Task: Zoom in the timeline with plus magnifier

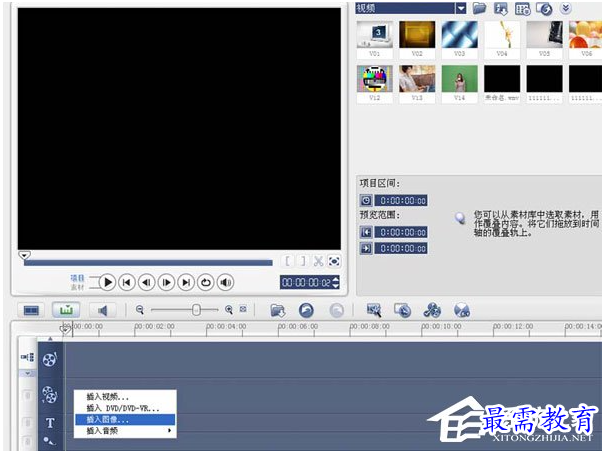Action: click(x=229, y=310)
